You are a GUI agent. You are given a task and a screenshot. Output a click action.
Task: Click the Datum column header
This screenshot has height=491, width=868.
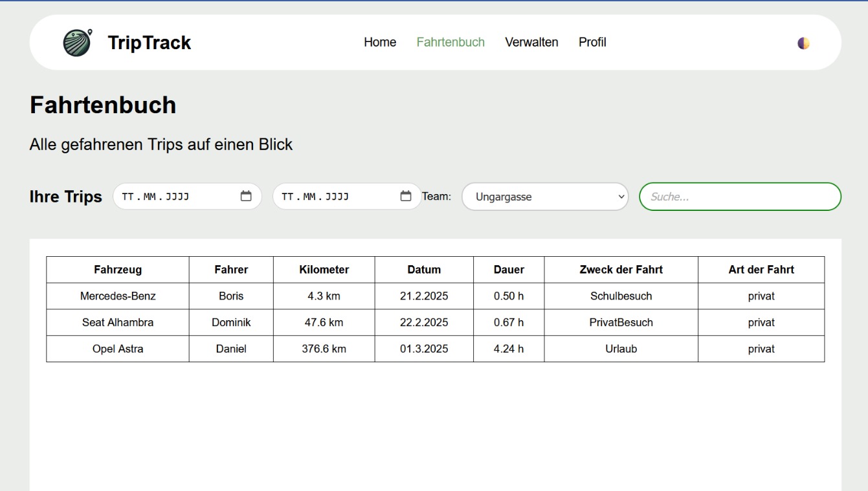point(424,270)
